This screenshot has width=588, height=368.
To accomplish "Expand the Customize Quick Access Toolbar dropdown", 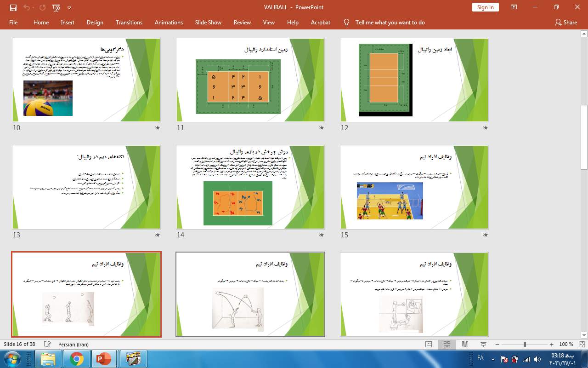I will coord(69,7).
